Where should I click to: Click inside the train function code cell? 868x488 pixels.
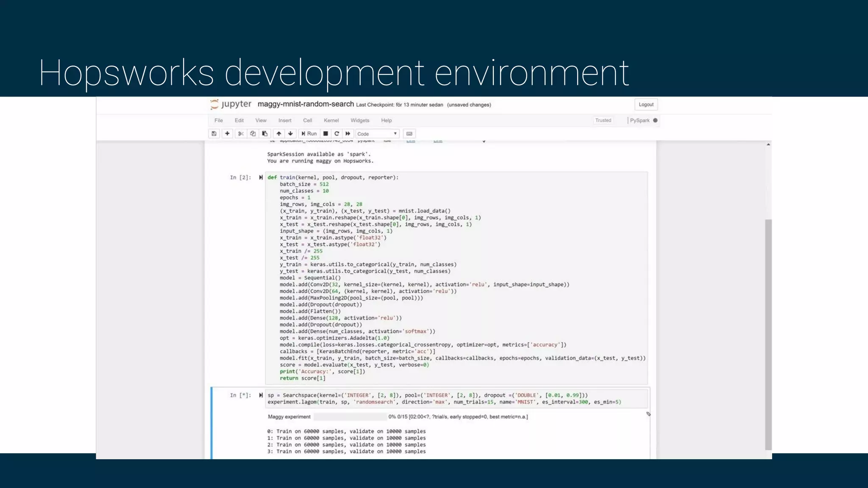(x=456, y=278)
